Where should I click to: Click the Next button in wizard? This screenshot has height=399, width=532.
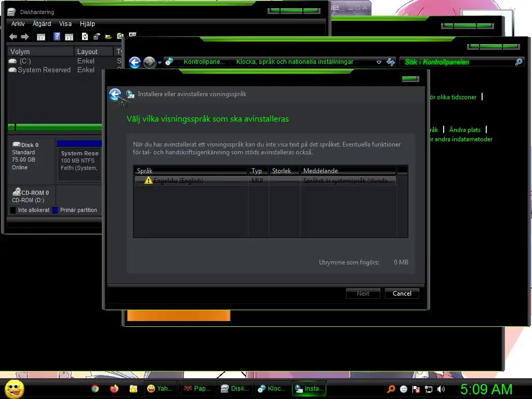[363, 294]
